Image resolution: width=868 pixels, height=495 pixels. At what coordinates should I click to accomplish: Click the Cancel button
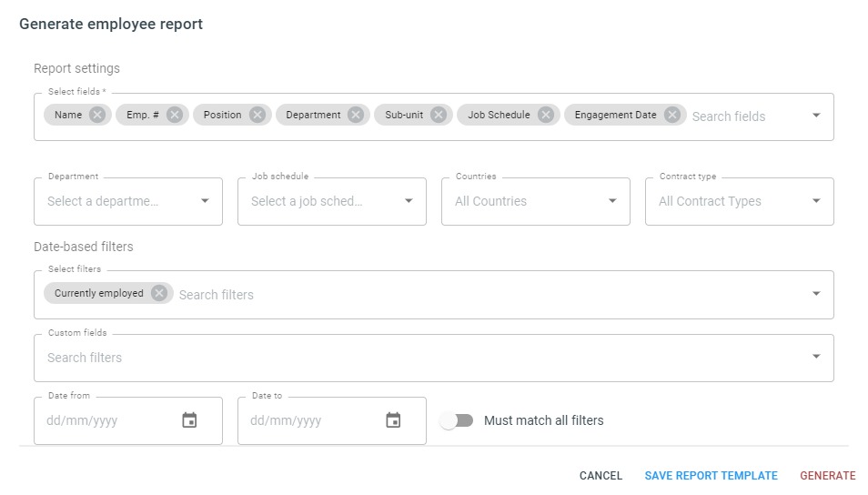click(601, 476)
